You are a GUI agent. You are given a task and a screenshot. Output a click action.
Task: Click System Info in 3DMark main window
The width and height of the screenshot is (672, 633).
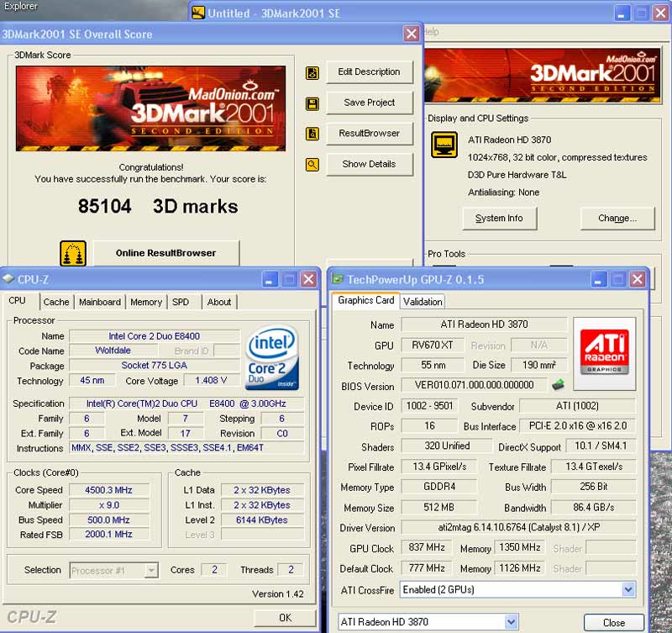click(x=499, y=219)
